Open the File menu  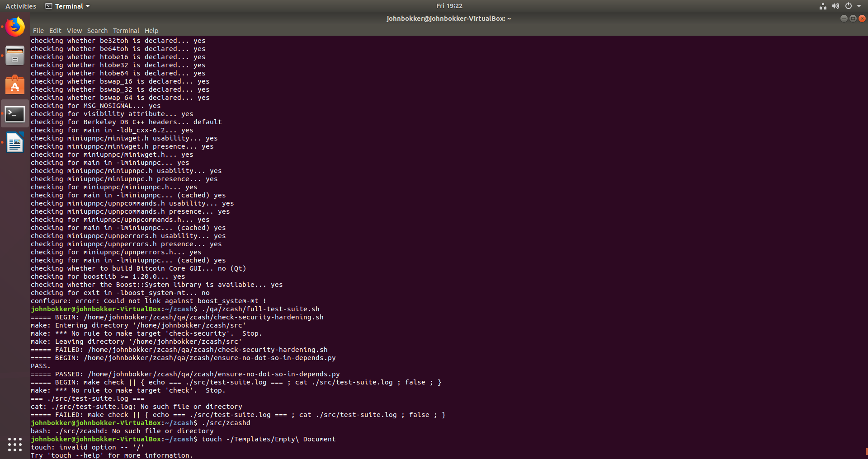tap(38, 31)
